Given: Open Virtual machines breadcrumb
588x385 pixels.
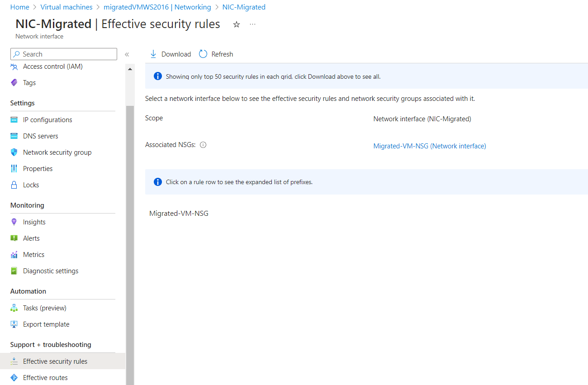Looking at the screenshot, I should (x=66, y=7).
